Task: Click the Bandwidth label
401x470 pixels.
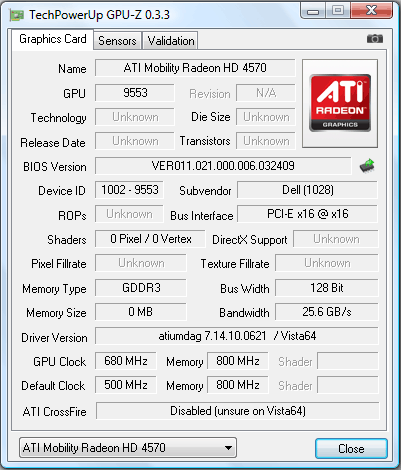Action: tap(244, 313)
